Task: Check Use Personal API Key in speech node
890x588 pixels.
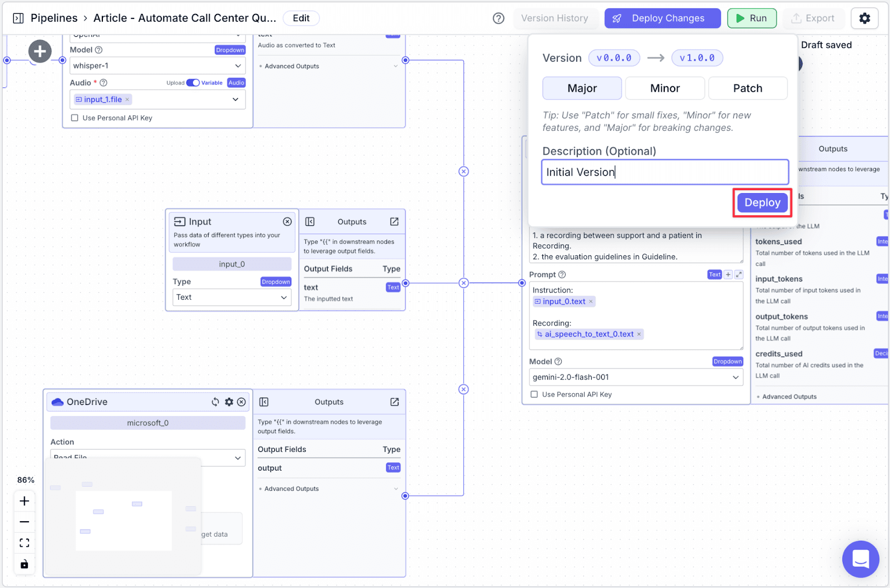Action: click(75, 118)
